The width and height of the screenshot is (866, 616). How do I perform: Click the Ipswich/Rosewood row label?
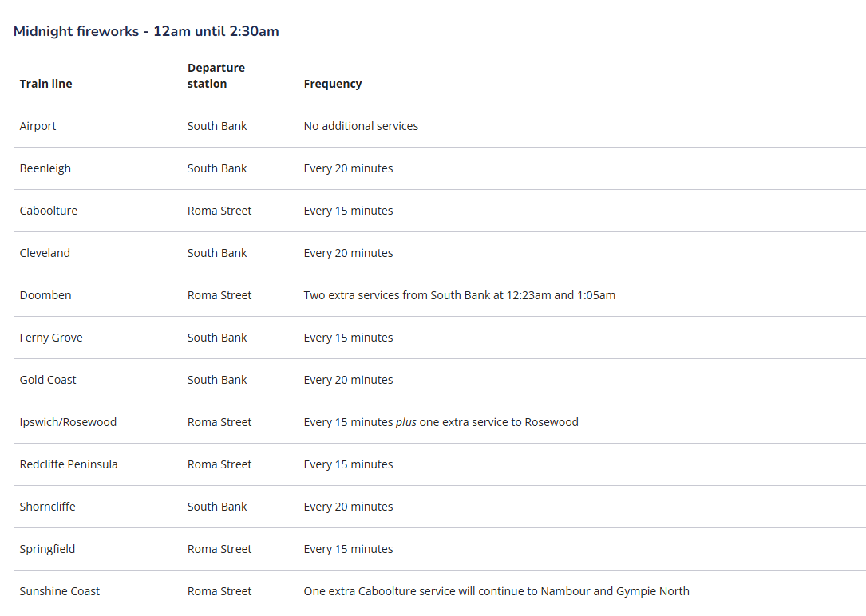tap(68, 422)
